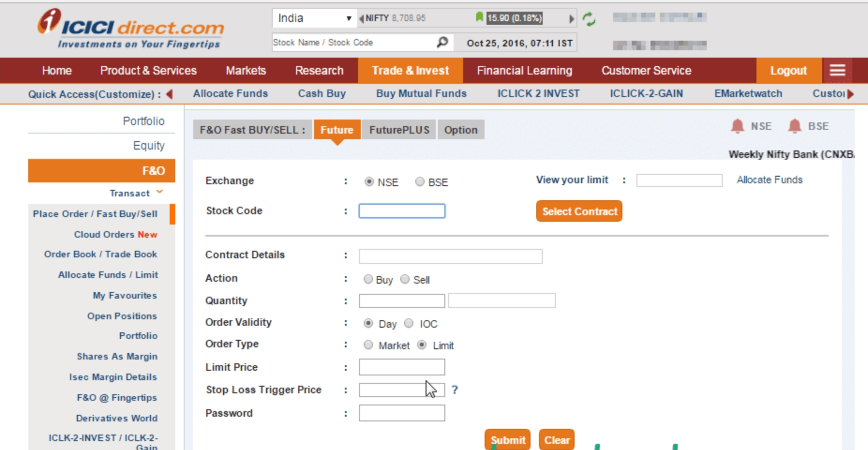Click the Select Contract button
The image size is (868, 450).
[x=579, y=211]
